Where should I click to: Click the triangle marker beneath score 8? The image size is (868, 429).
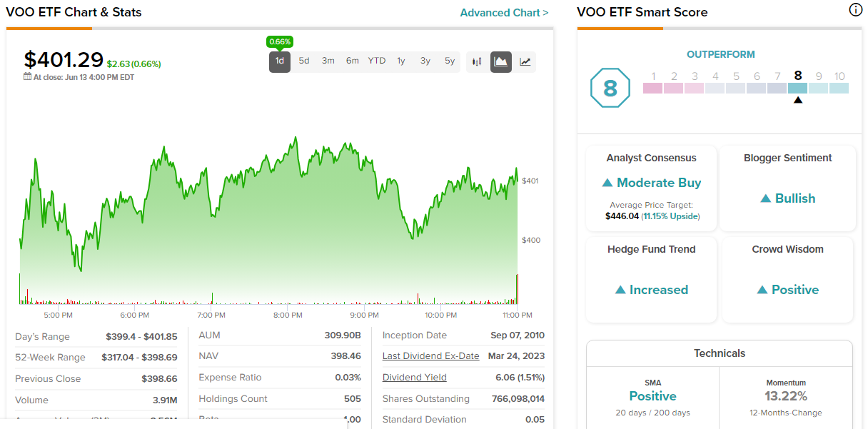(797, 101)
